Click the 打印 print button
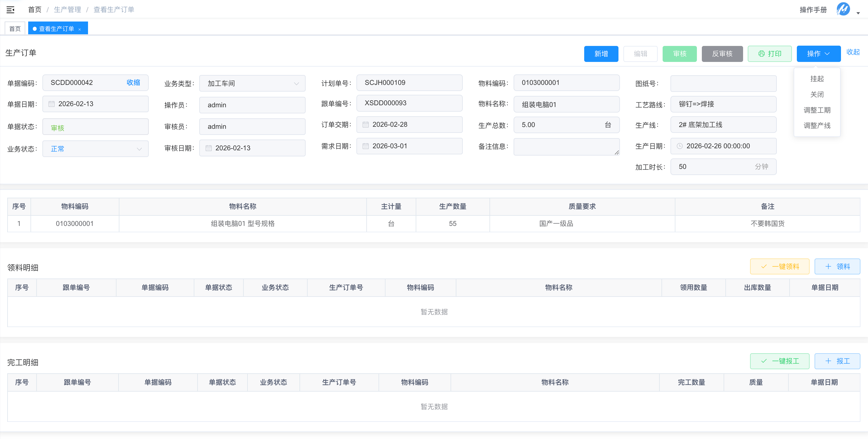The width and height of the screenshot is (868, 439). tap(769, 53)
